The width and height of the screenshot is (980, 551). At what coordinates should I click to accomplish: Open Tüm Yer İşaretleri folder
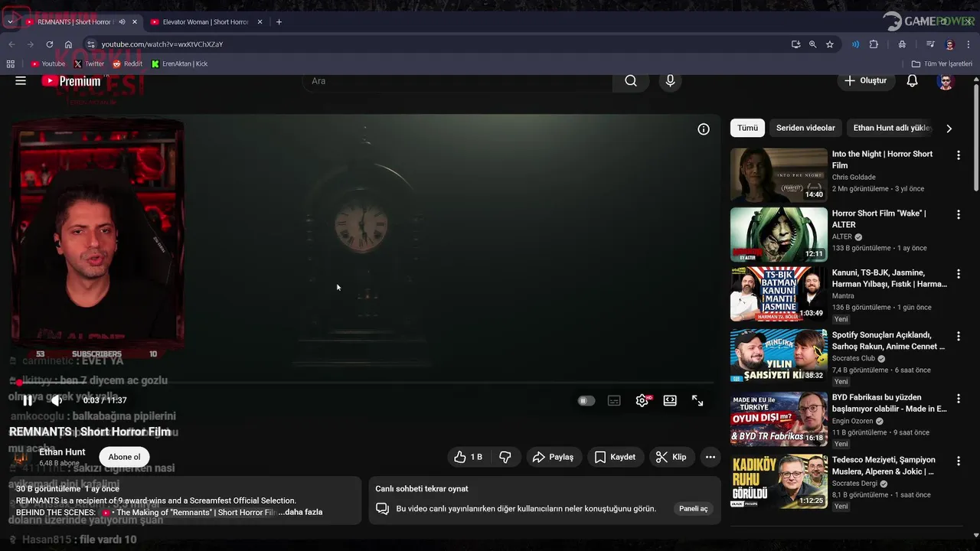tap(942, 64)
